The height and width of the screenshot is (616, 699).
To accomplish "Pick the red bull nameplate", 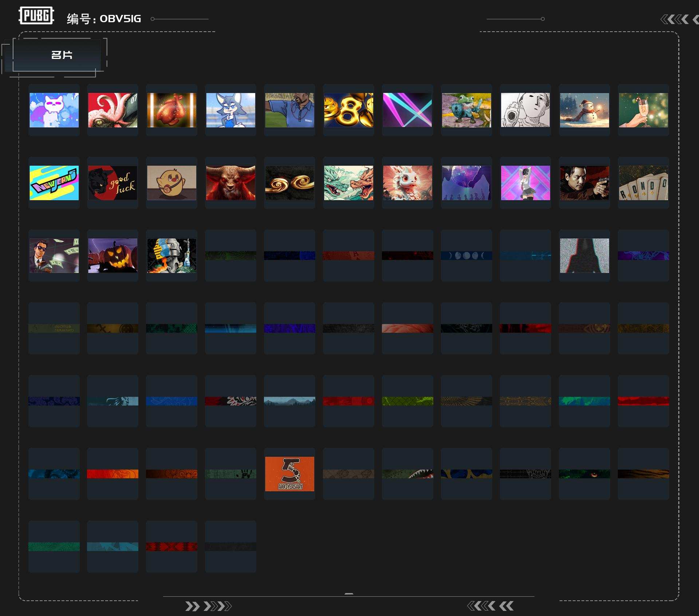I will [x=231, y=183].
